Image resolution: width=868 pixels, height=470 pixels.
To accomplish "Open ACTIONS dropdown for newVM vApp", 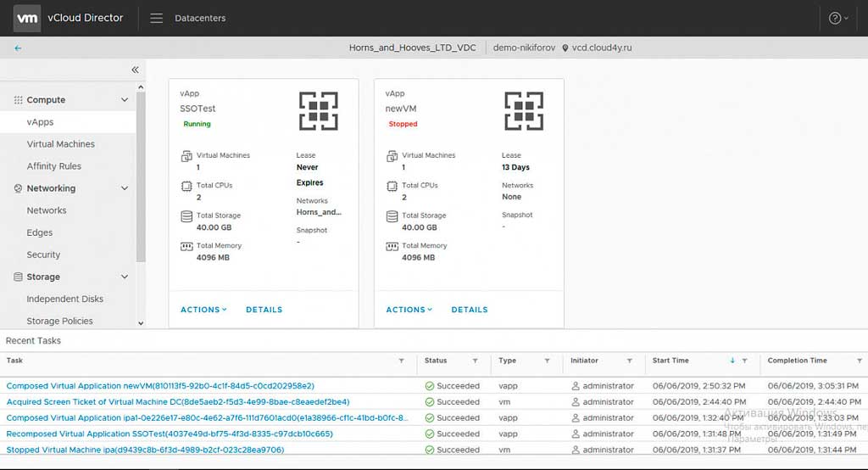I will pyautogui.click(x=409, y=310).
